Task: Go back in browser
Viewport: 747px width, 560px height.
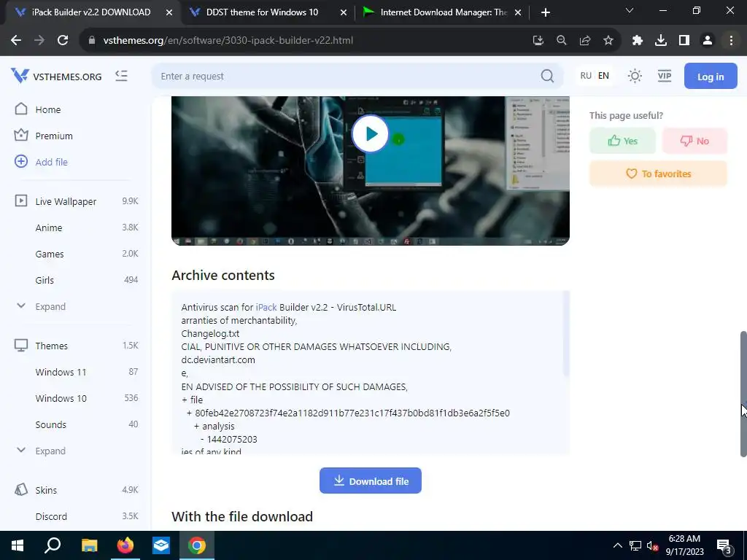Action: pyautogui.click(x=16, y=41)
